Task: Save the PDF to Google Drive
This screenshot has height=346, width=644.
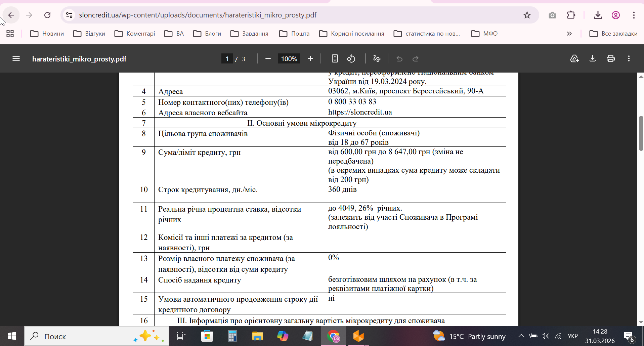Action: coord(574,59)
